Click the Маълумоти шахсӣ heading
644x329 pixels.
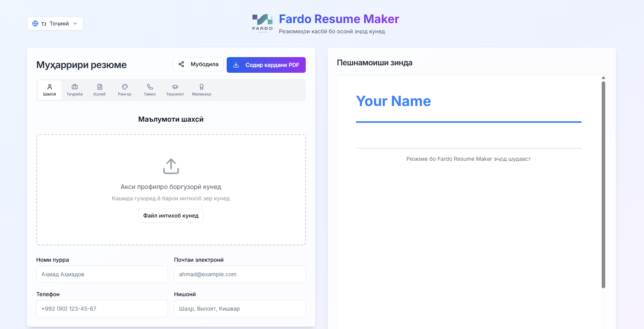click(171, 119)
